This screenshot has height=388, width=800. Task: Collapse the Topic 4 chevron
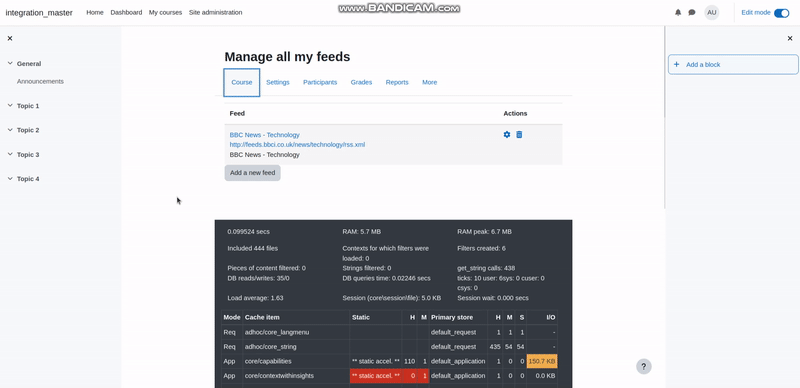[10, 179]
